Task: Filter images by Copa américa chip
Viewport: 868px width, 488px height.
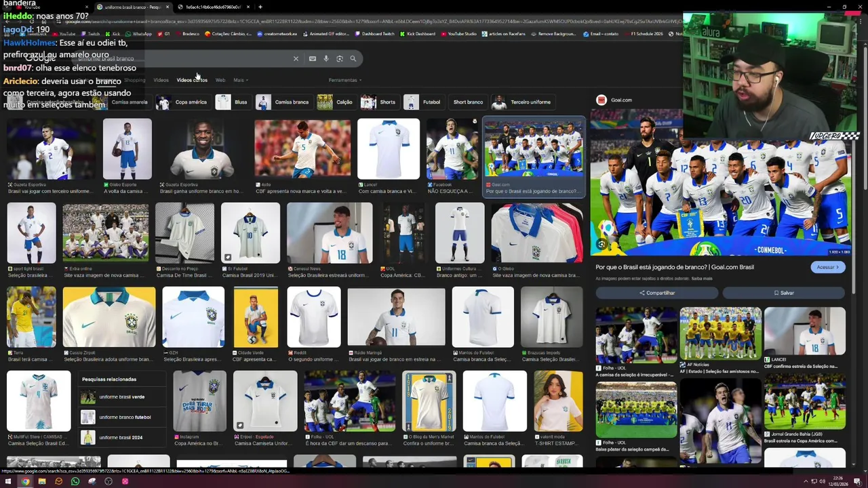Action: tap(182, 102)
